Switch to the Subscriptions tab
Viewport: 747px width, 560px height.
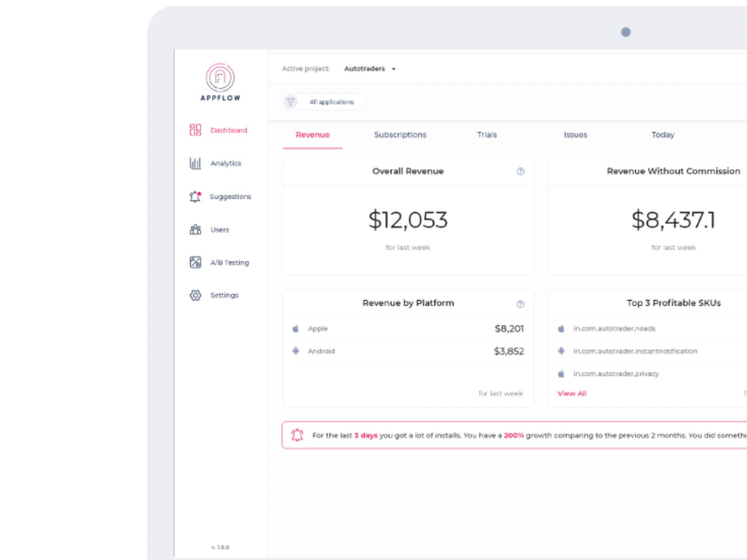pyautogui.click(x=400, y=135)
